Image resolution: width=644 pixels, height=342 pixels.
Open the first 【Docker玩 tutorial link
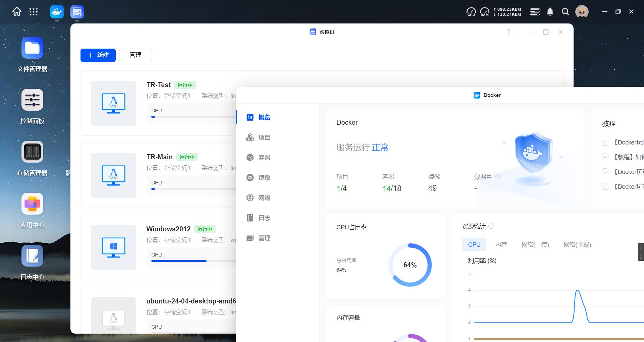[x=628, y=142]
